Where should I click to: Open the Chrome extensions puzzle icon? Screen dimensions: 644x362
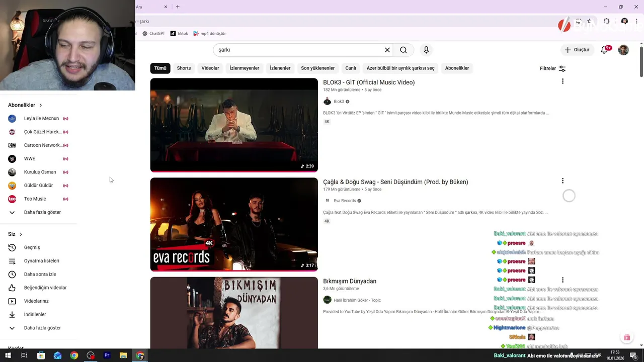[607, 21]
